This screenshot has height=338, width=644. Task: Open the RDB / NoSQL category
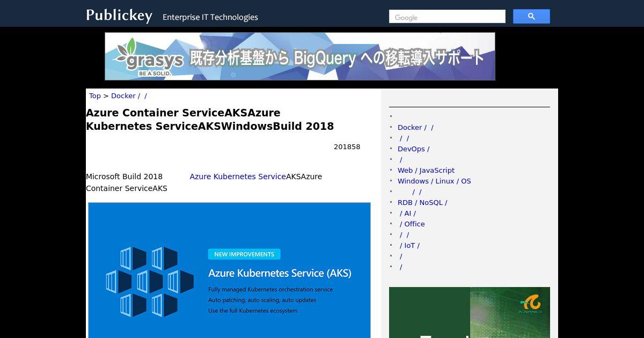click(422, 203)
